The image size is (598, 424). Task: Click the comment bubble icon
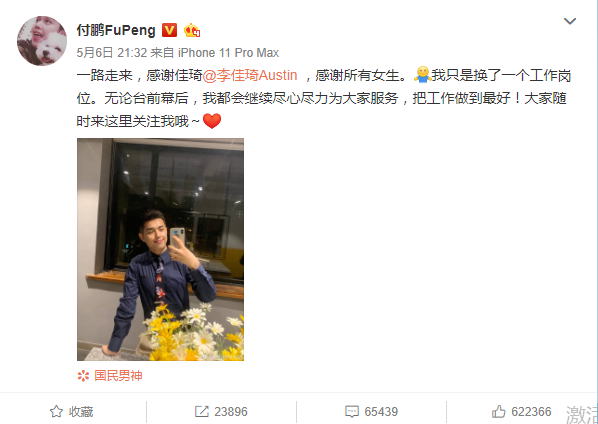[x=352, y=411]
